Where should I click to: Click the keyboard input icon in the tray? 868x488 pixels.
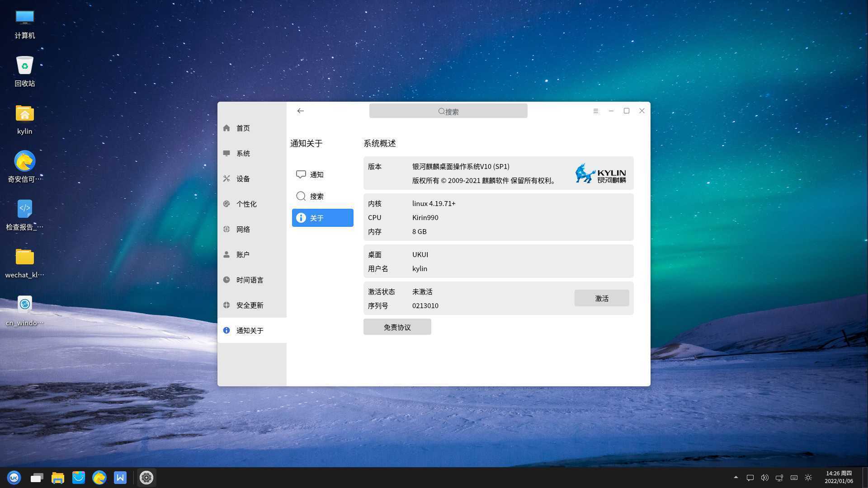[x=793, y=478]
